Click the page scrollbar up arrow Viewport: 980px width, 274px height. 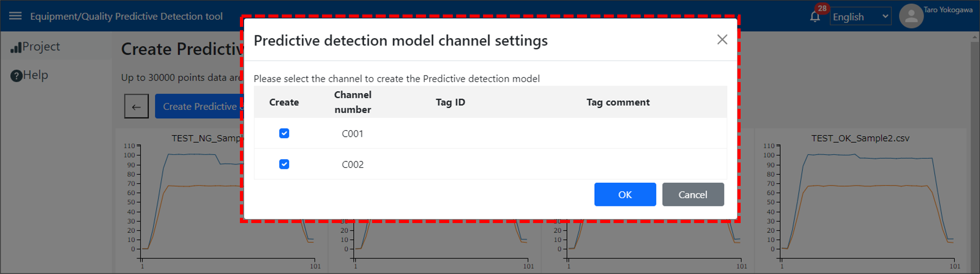pyautogui.click(x=975, y=38)
